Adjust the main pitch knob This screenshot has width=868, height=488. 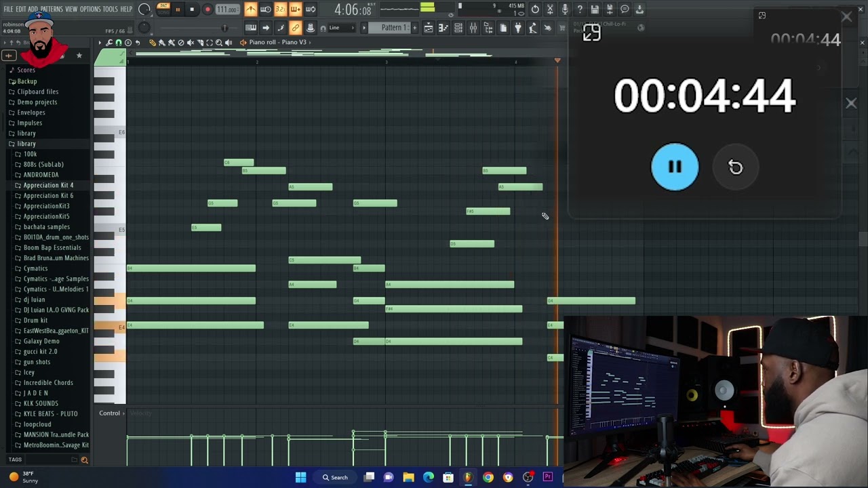click(x=144, y=28)
